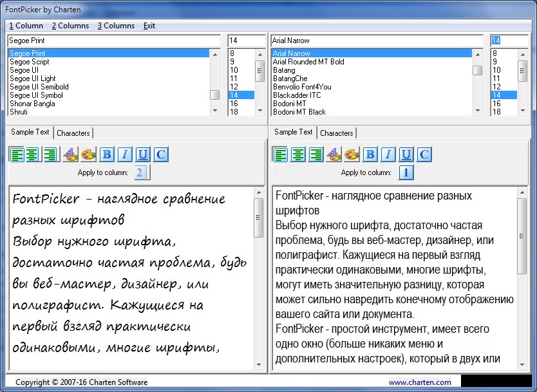Center text in the right column toolbar

298,154
